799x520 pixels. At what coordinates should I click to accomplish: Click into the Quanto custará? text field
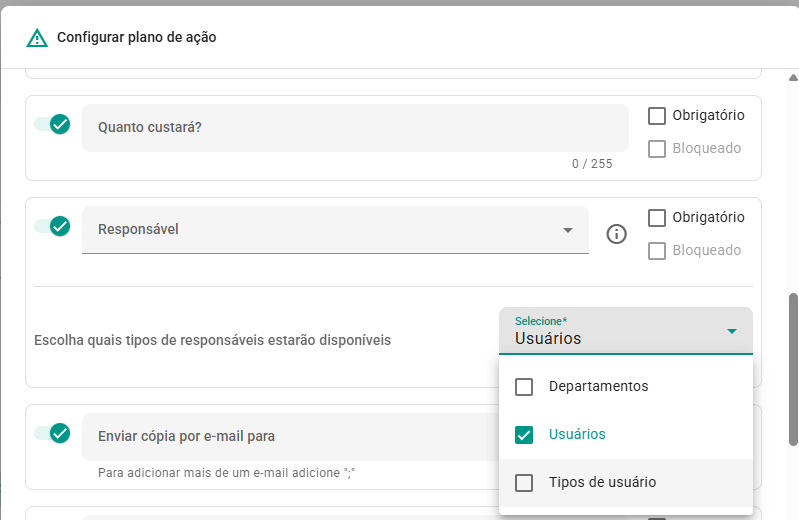[x=355, y=128]
